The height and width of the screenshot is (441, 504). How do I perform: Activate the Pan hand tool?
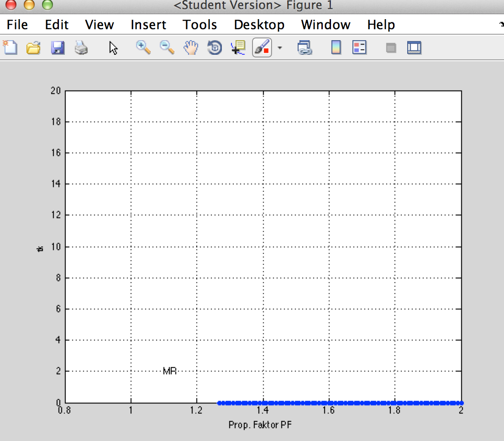pos(191,47)
